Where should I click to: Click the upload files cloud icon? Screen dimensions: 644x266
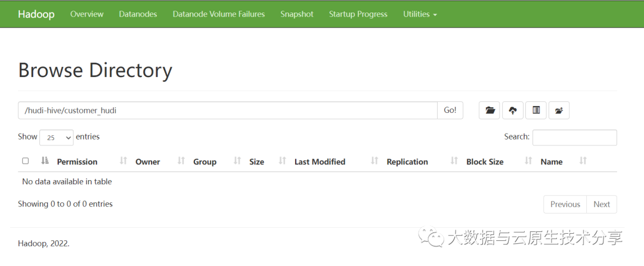pos(513,110)
